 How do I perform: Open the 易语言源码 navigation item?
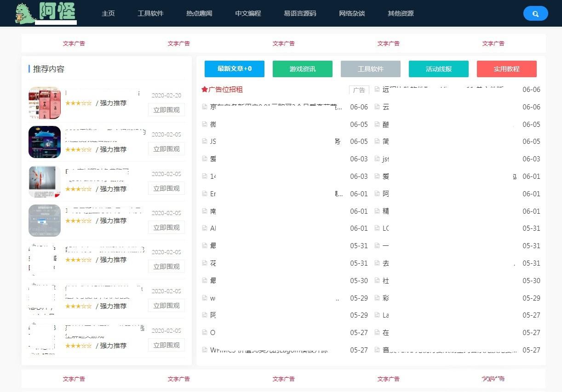pyautogui.click(x=300, y=13)
